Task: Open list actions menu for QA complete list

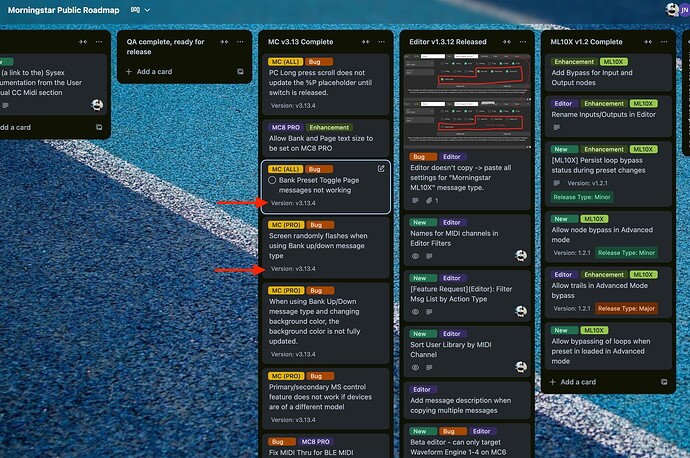Action: [x=240, y=42]
